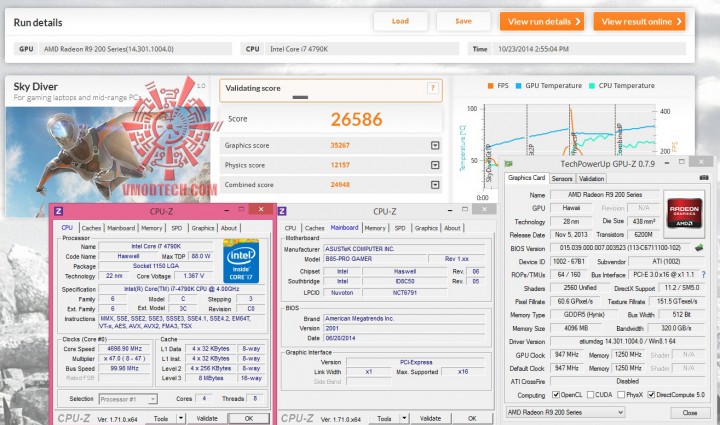Expand the Physics score details
The height and width of the screenshot is (425, 720).
point(435,165)
